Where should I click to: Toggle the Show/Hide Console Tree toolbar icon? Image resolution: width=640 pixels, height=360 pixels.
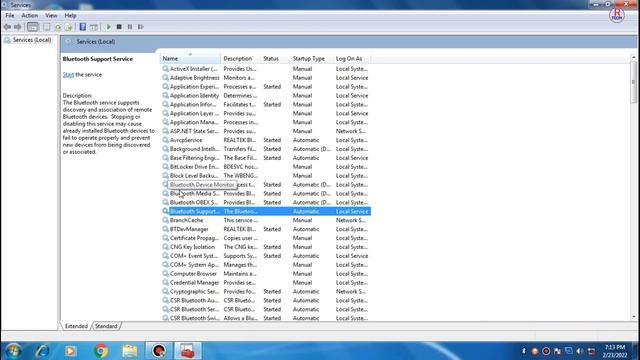point(33,27)
